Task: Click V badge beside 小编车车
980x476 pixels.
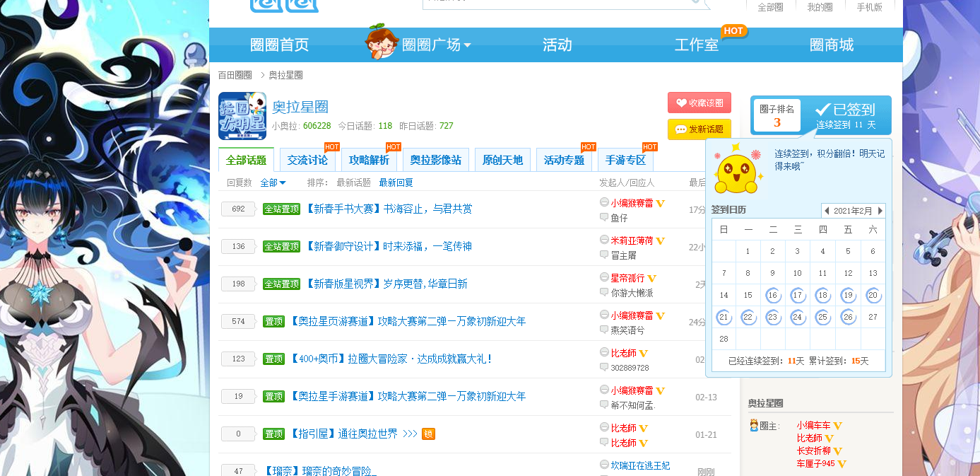Action: tap(838, 426)
